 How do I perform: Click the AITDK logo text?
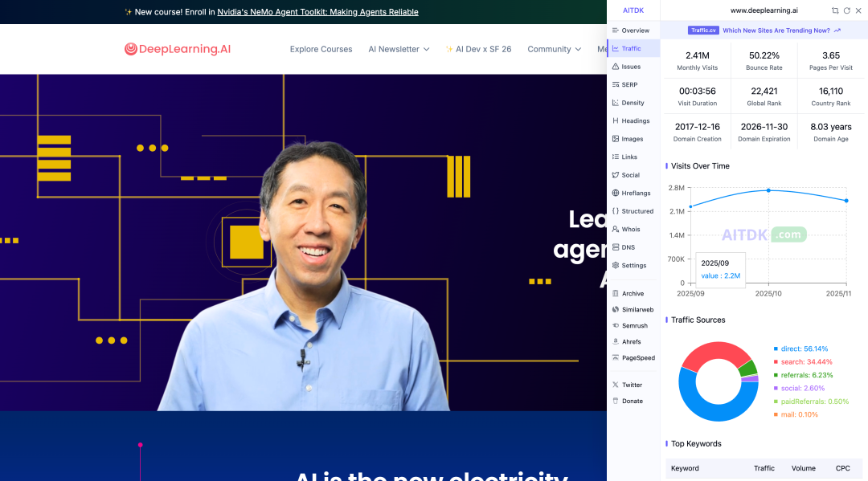[633, 10]
